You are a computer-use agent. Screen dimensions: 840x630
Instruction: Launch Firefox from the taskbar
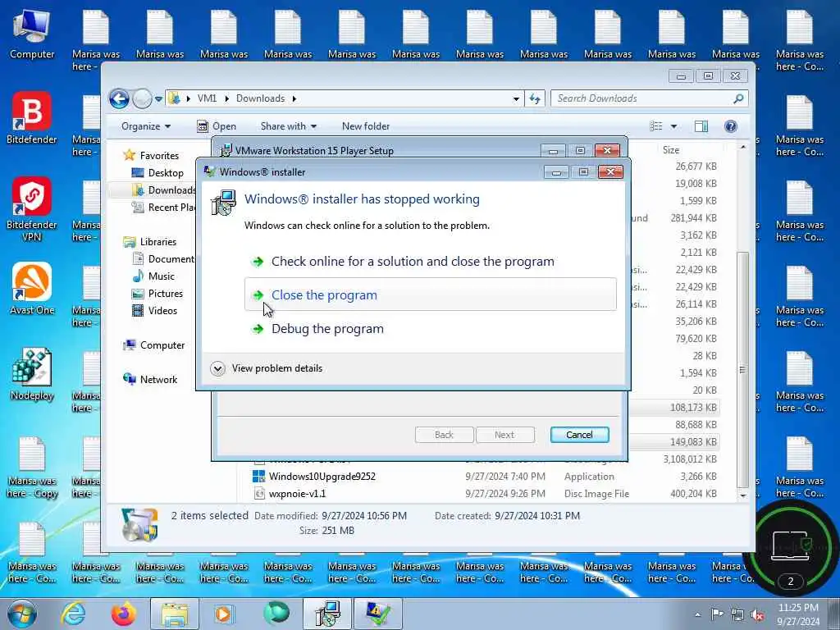click(x=124, y=614)
